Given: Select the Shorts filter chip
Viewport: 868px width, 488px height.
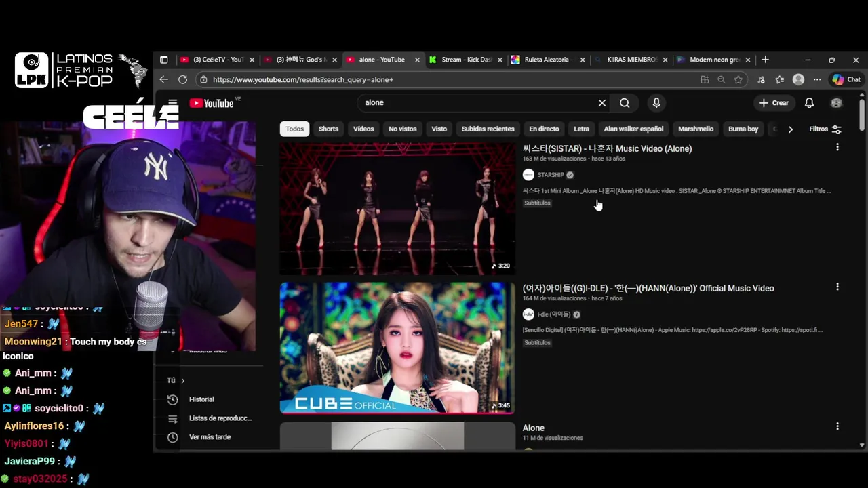Looking at the screenshot, I should pyautogui.click(x=328, y=129).
